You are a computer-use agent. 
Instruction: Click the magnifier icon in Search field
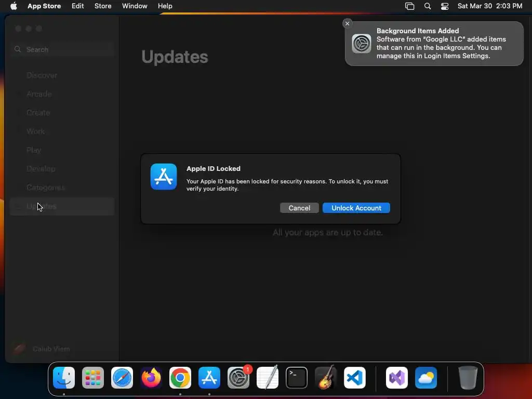point(18,49)
